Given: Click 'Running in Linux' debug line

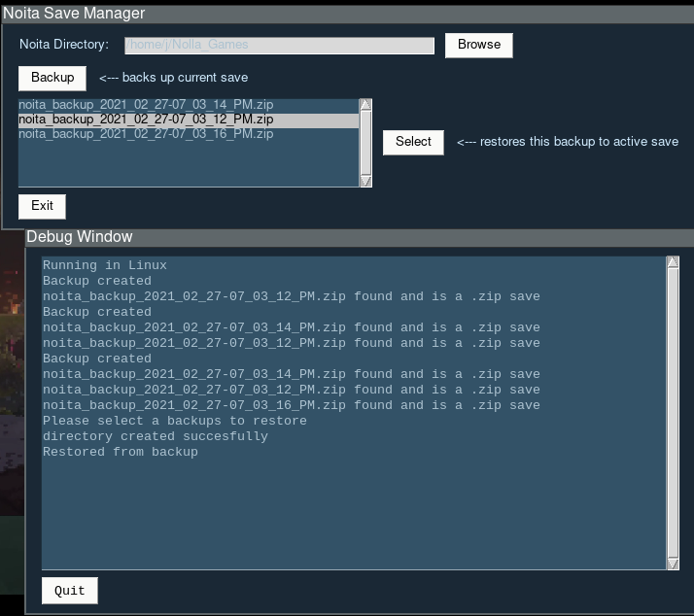Looking at the screenshot, I should coord(104,265).
